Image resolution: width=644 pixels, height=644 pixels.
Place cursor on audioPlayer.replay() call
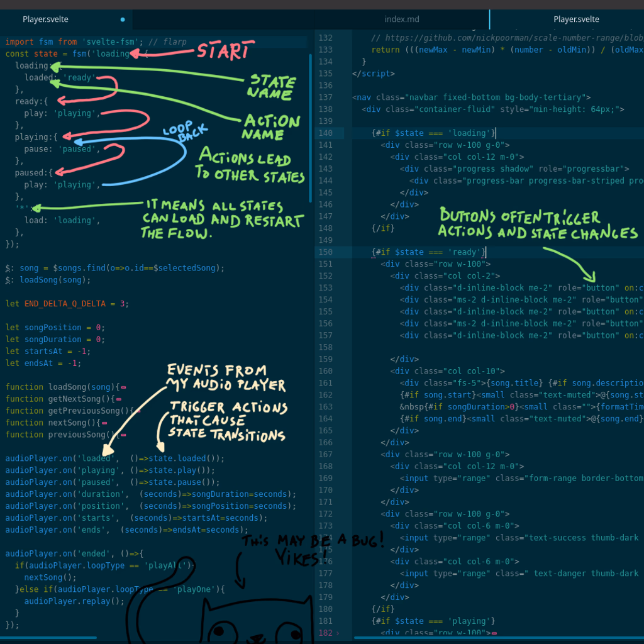pyautogui.click(x=74, y=601)
